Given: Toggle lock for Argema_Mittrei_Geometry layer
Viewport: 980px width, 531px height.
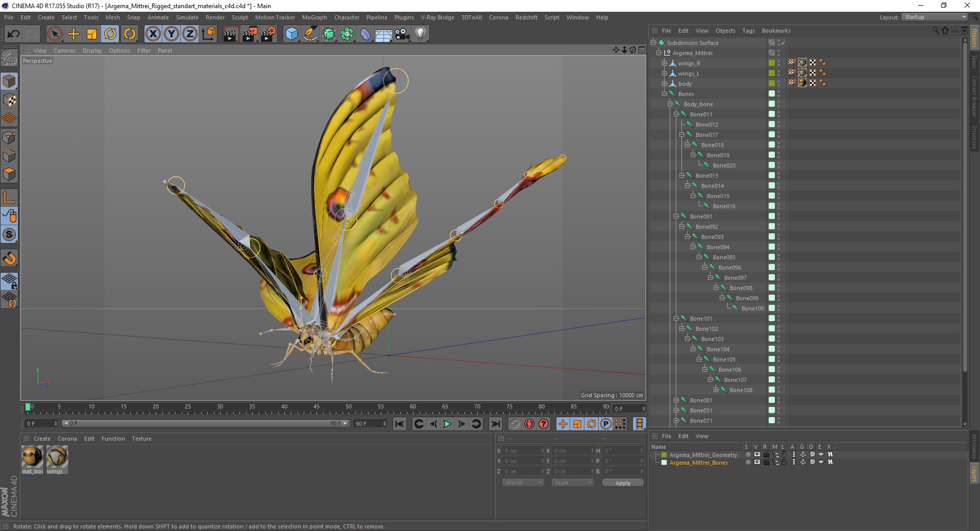Looking at the screenshot, I should click(x=784, y=454).
